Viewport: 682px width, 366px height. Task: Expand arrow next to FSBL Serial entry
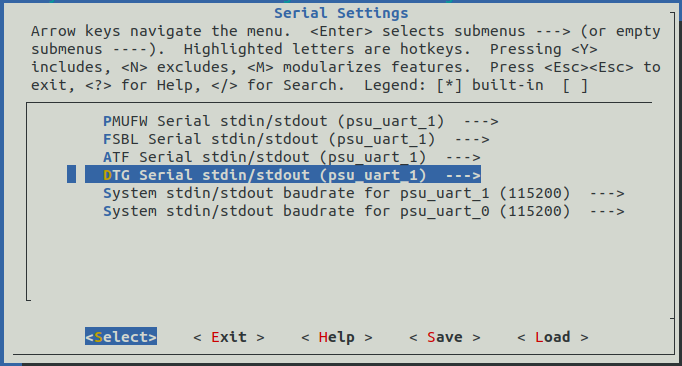(472, 140)
